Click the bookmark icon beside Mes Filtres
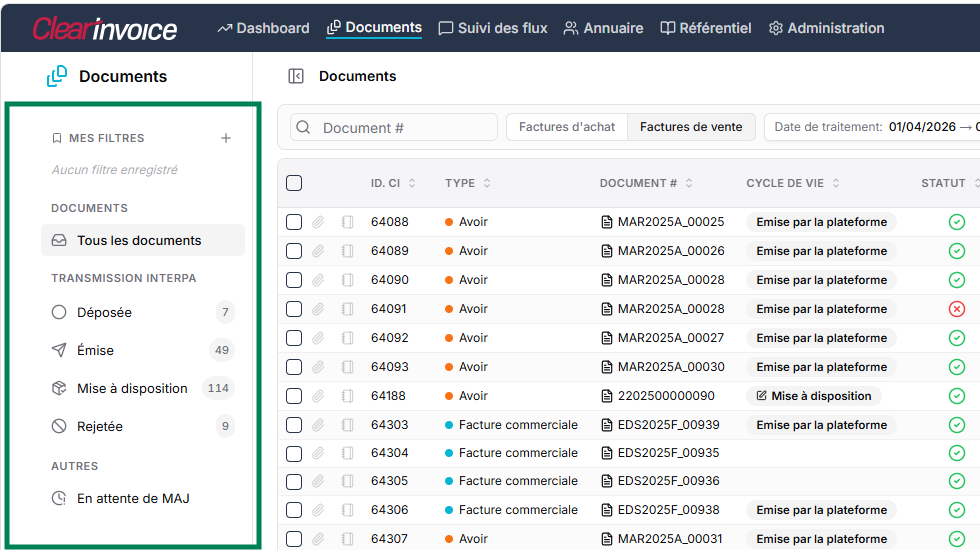The width and height of the screenshot is (980, 550). click(57, 138)
